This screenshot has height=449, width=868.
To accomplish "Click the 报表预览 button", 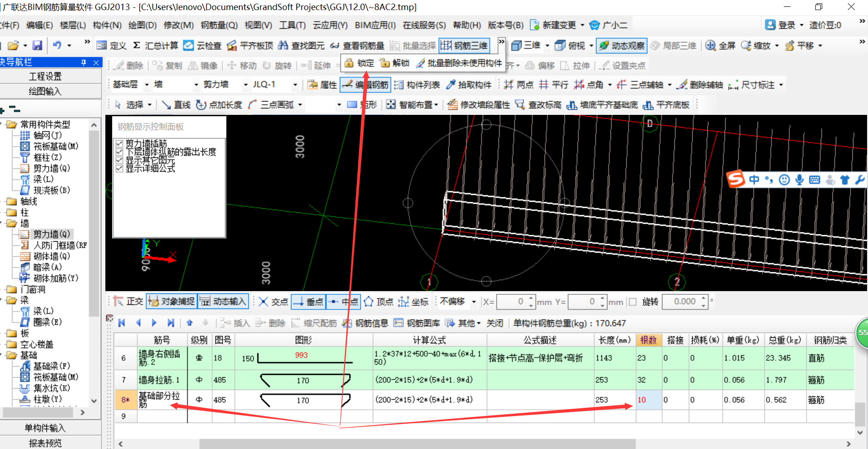I will point(45,443).
